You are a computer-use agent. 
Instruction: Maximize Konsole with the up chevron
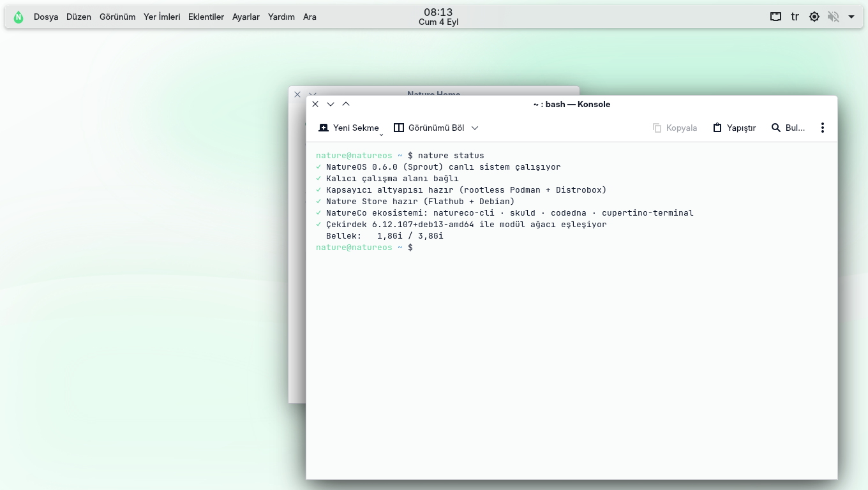(x=346, y=104)
